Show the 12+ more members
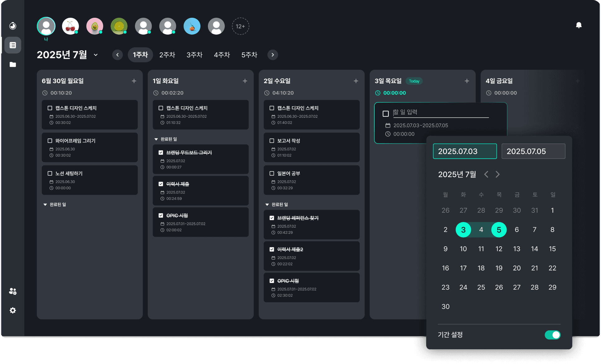This screenshot has width=601, height=364. tap(240, 26)
